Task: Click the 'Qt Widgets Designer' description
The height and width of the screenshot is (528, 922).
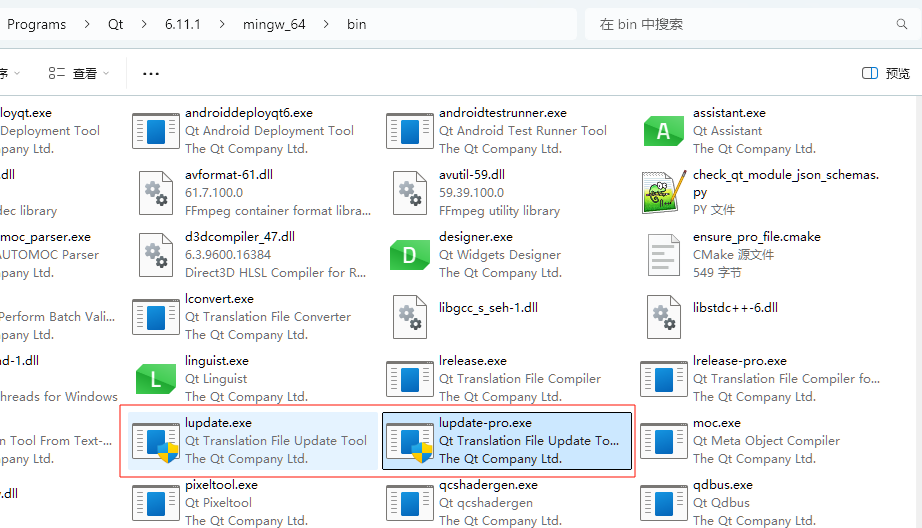Action: [500, 255]
